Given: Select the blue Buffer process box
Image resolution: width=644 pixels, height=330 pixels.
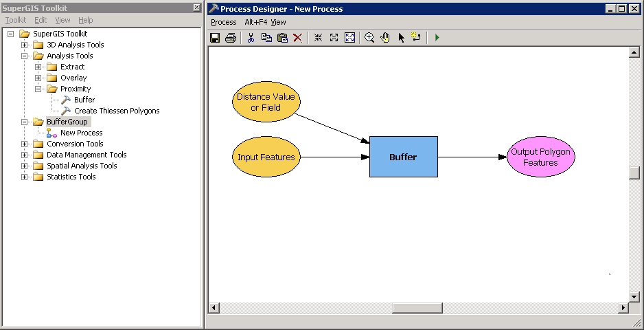Looking at the screenshot, I should (x=403, y=157).
